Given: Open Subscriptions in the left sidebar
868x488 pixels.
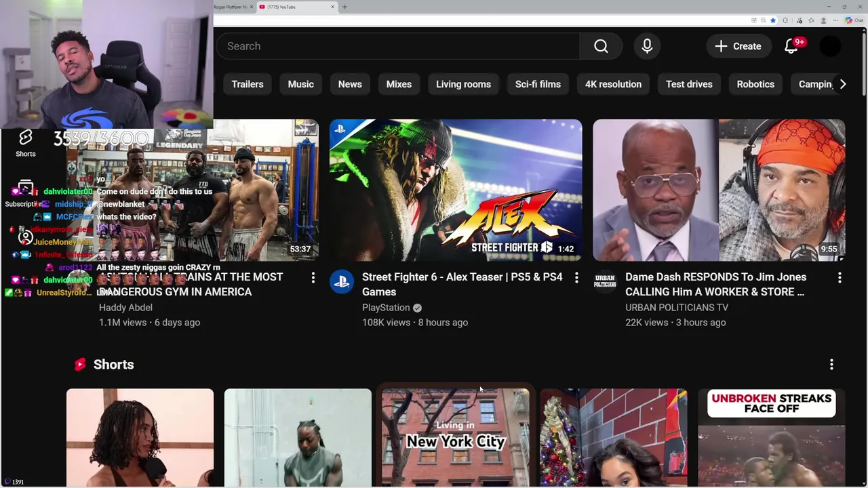Looking at the screenshot, I should click(x=26, y=195).
